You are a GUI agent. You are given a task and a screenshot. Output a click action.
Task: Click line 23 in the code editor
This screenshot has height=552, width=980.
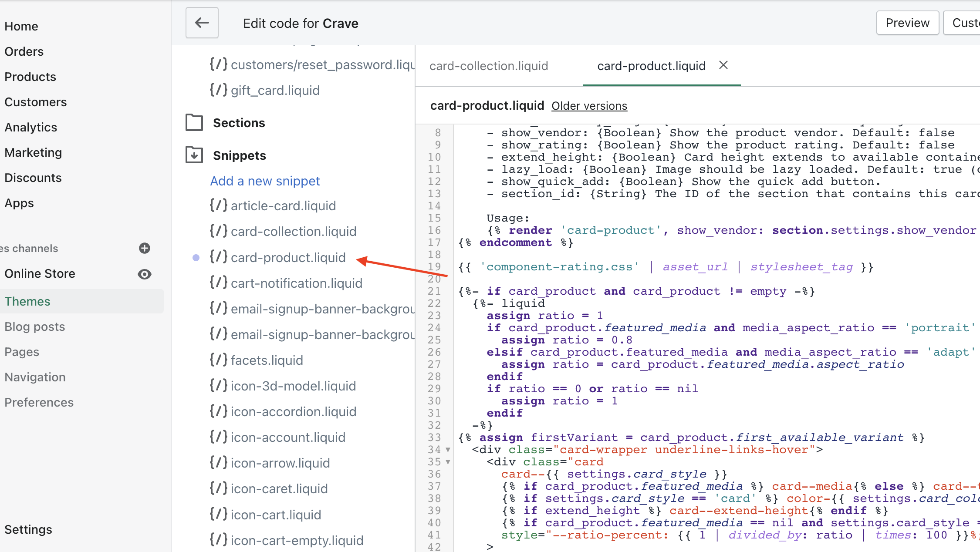(544, 316)
